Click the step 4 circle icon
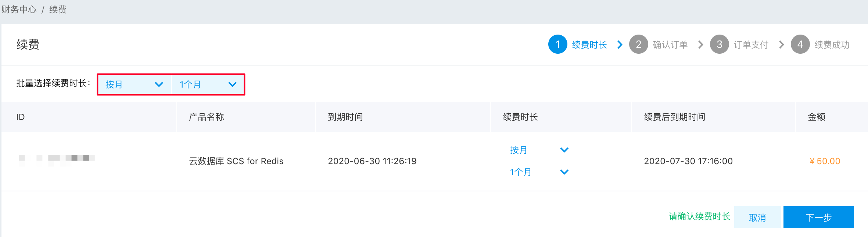This screenshot has width=868, height=237. (x=800, y=45)
